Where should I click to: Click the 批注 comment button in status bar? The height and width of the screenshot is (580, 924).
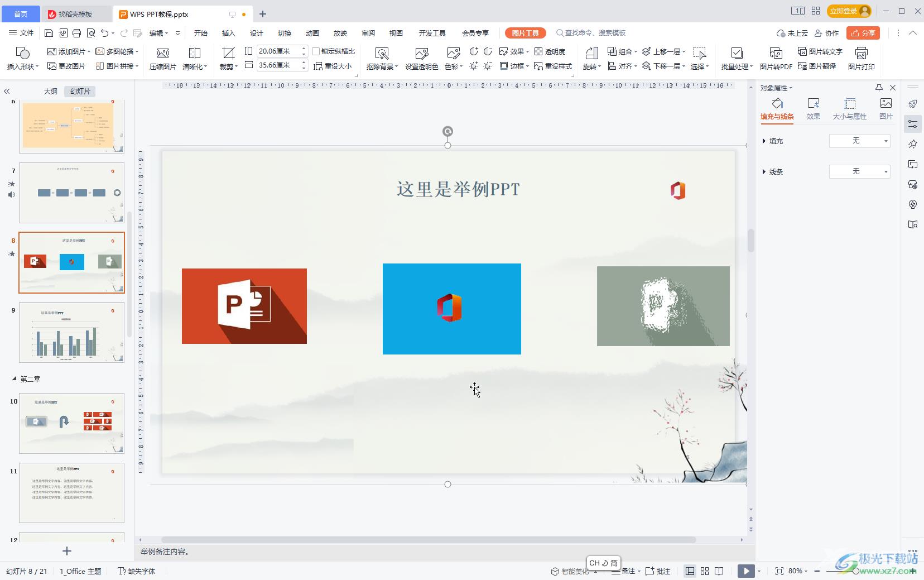[658, 571]
